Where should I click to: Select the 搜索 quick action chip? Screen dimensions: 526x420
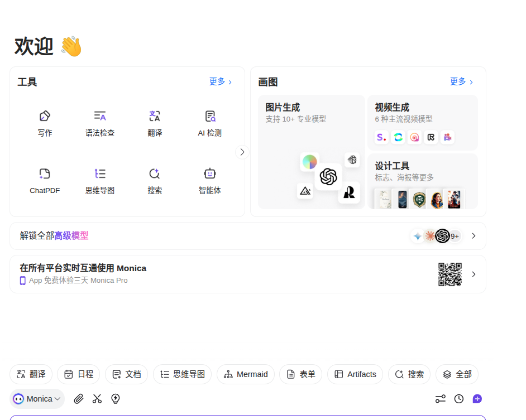tap(409, 374)
